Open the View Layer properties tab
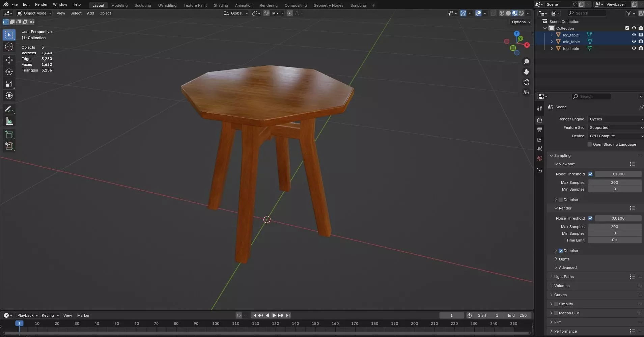The image size is (644, 337). [x=540, y=139]
